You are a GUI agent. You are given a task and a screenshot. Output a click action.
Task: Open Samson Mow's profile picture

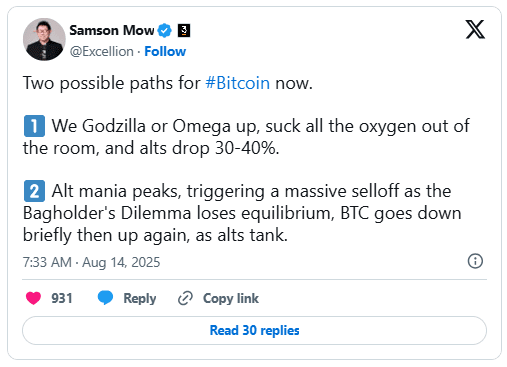(x=44, y=39)
